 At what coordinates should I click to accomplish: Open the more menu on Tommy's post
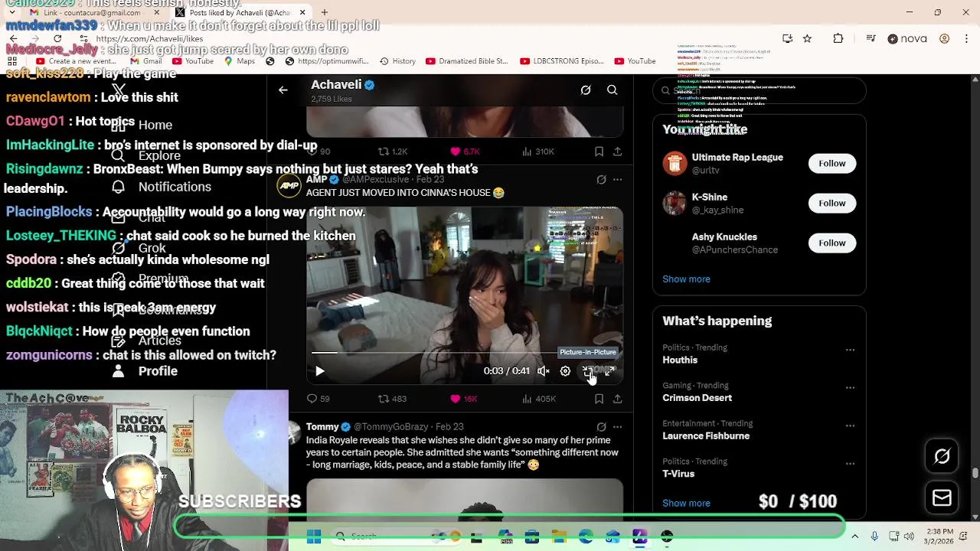pos(617,427)
